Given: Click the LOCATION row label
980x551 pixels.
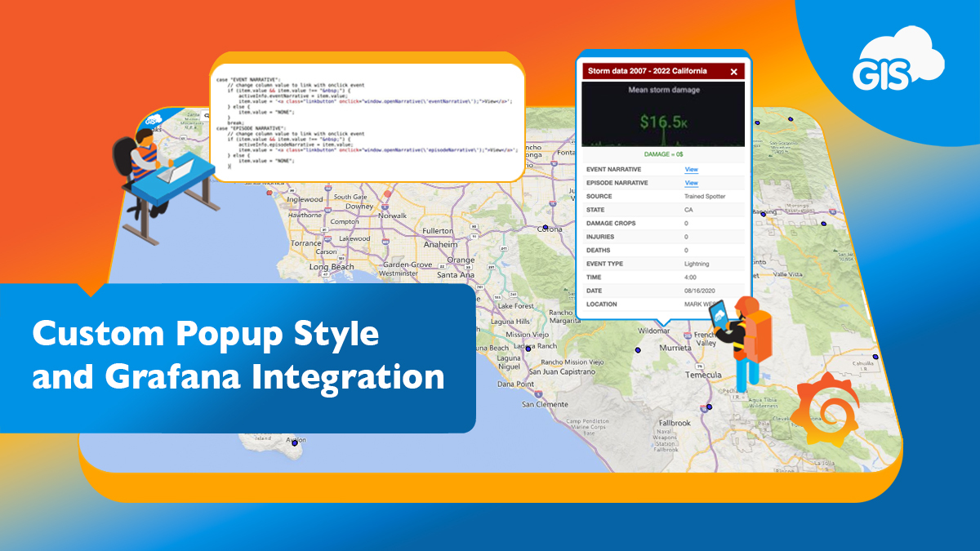Looking at the screenshot, I should click(x=602, y=304).
